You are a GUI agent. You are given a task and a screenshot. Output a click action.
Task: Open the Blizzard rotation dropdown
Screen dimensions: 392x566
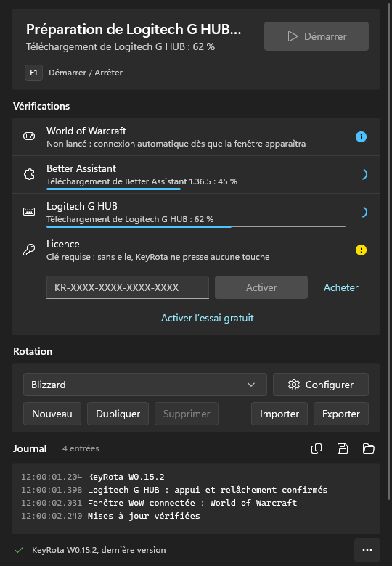145,385
